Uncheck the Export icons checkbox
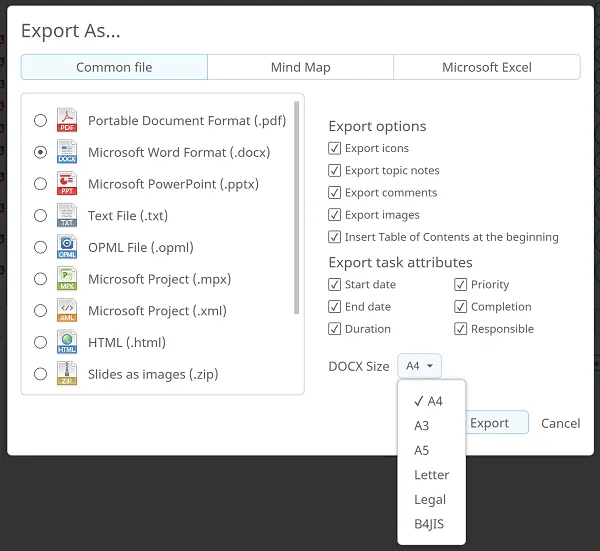This screenshot has width=600, height=551. pos(335,149)
